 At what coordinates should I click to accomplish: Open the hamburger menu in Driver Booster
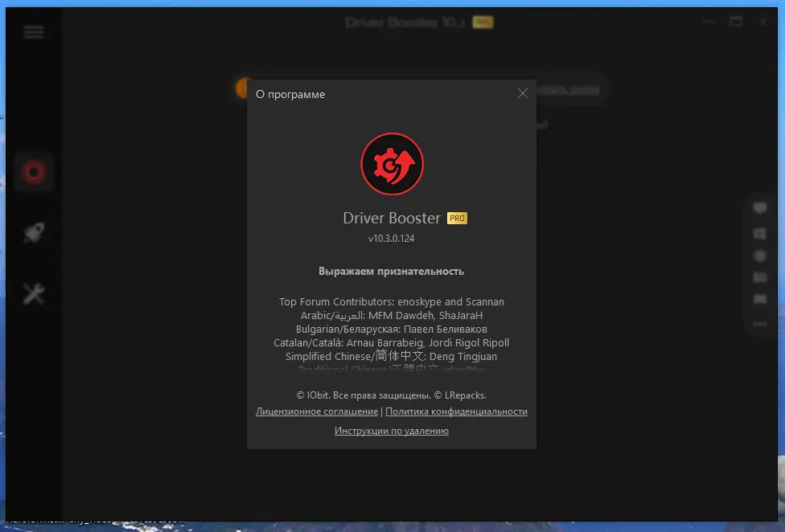[34, 32]
